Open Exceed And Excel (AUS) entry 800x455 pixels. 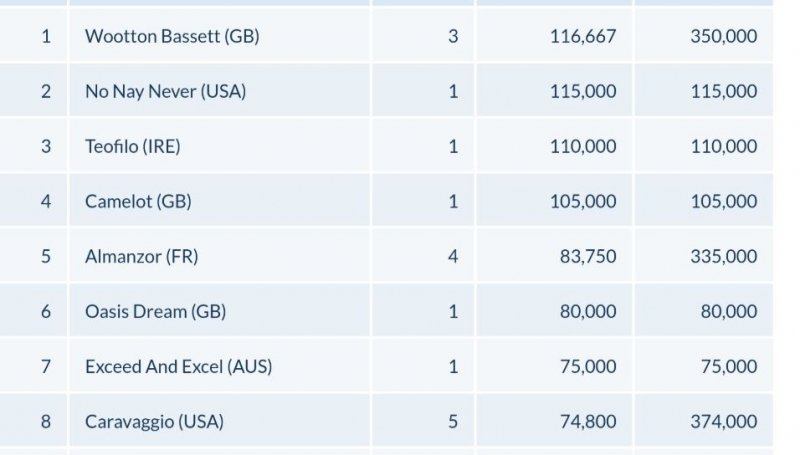coord(178,367)
